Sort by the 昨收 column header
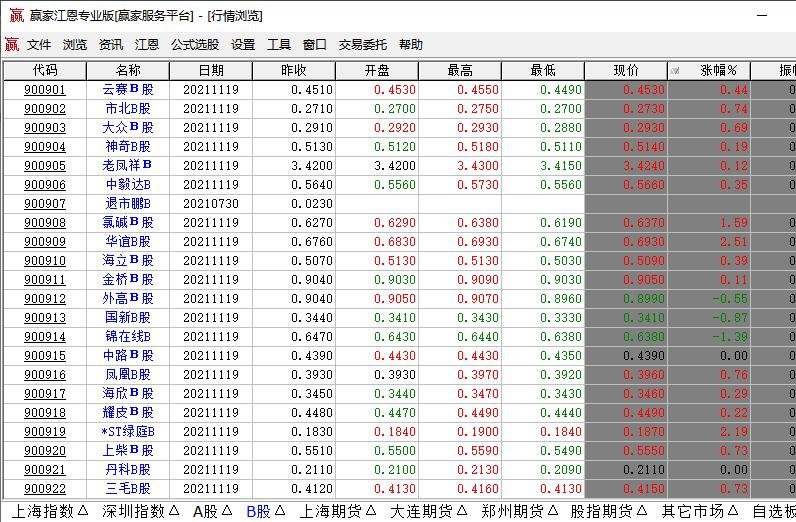The height and width of the screenshot is (522, 796). 294,71
